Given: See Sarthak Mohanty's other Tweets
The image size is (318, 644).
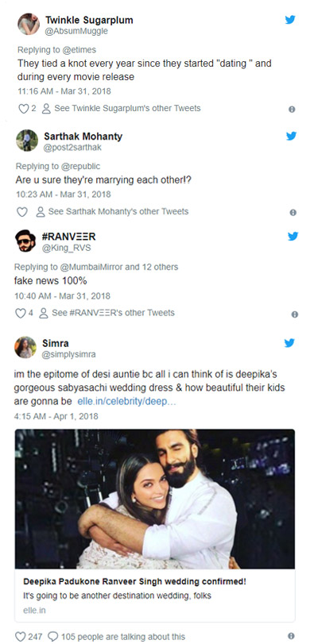Looking at the screenshot, I should pos(112,211).
